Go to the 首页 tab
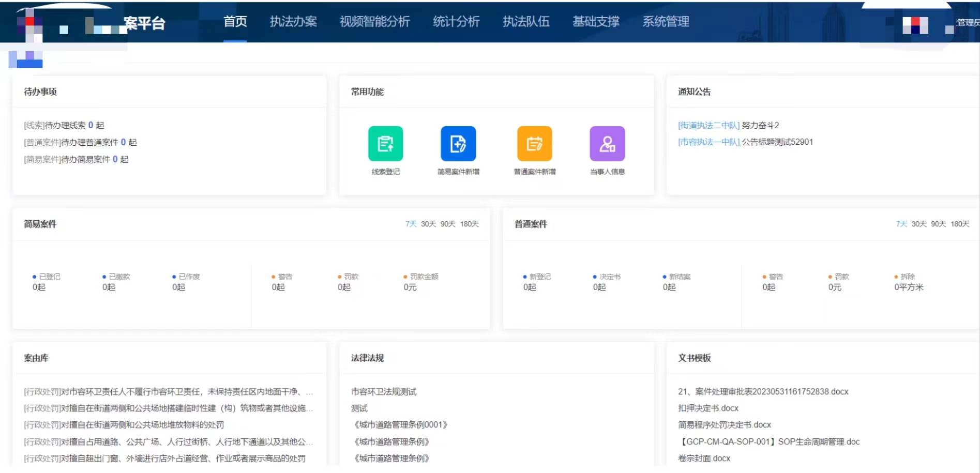The image size is (980, 473). point(235,22)
